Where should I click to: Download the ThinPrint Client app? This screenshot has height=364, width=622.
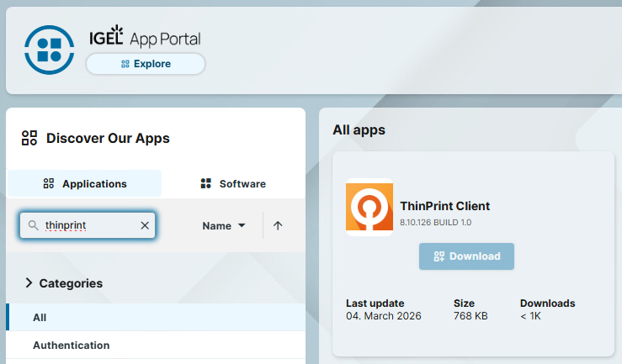click(x=466, y=256)
